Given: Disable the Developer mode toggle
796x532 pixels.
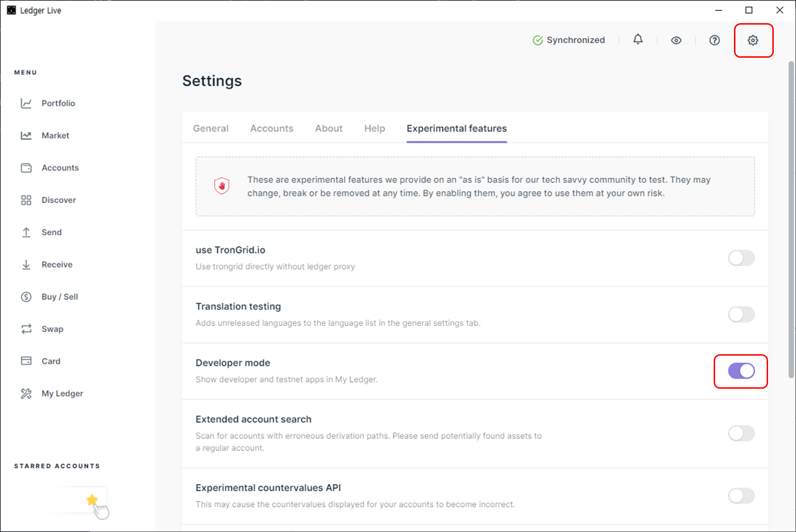Looking at the screenshot, I should (741, 371).
